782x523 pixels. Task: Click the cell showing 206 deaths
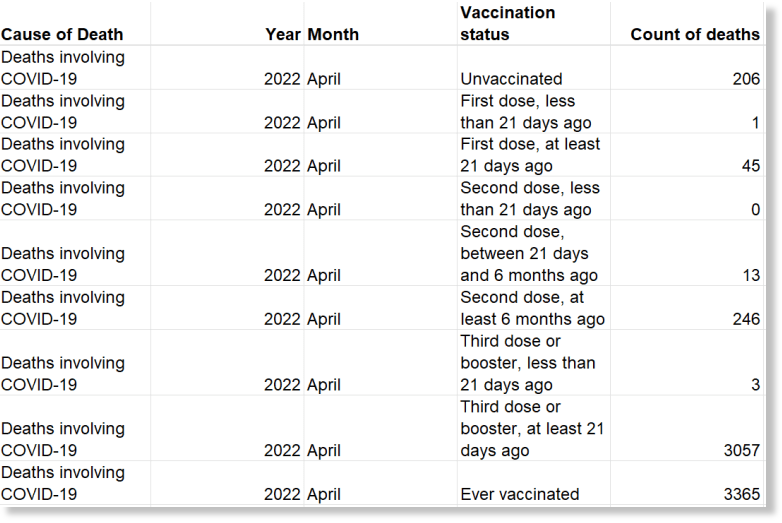[688, 68]
